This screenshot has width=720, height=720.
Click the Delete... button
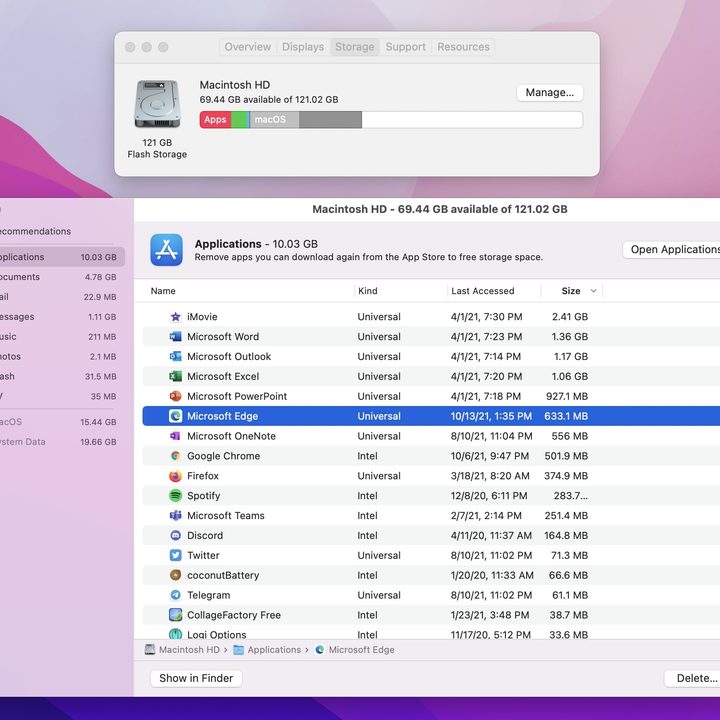(x=692, y=678)
